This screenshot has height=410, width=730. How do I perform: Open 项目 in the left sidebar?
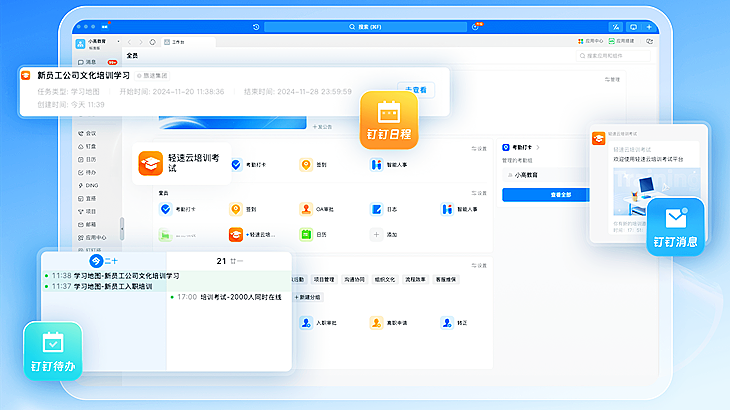point(87,212)
